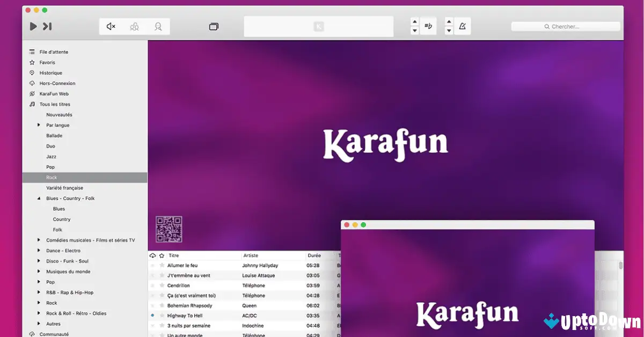The height and width of the screenshot is (337, 644).
Task: Toggle the favorite star on 'Cendrillon'
Action: tap(162, 285)
